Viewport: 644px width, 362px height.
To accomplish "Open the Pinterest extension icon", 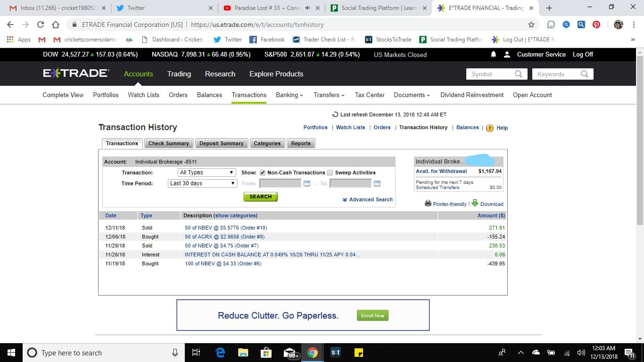I will tap(596, 25).
